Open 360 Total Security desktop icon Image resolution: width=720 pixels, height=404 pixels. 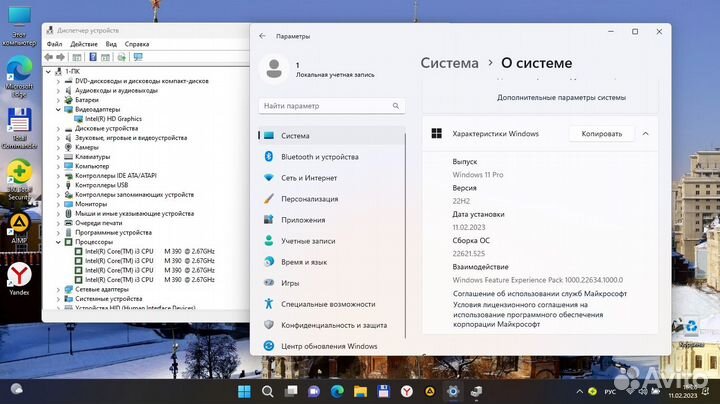point(19,180)
